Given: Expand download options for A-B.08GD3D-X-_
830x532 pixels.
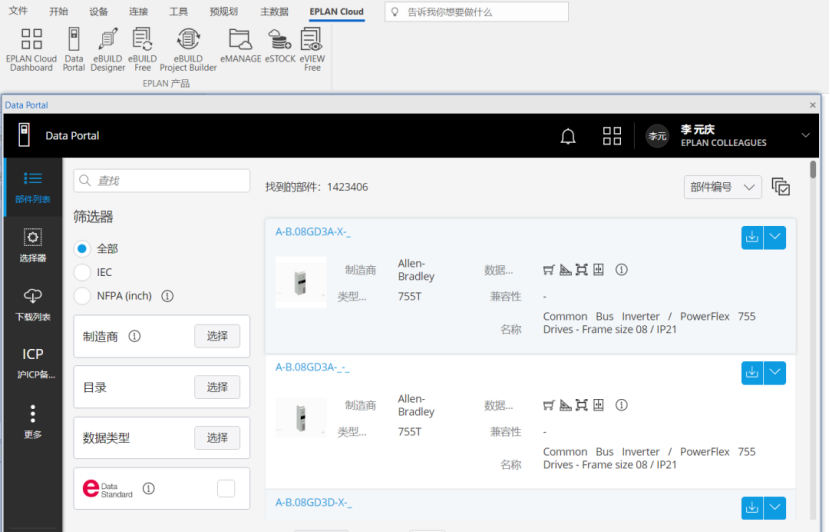Looking at the screenshot, I should coord(775,508).
